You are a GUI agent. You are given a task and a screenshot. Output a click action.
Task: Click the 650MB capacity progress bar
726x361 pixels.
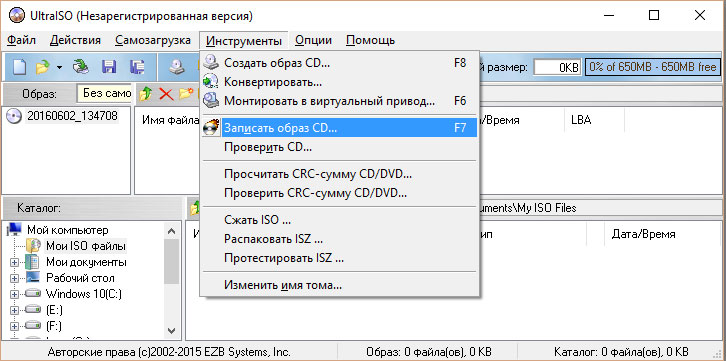(653, 68)
